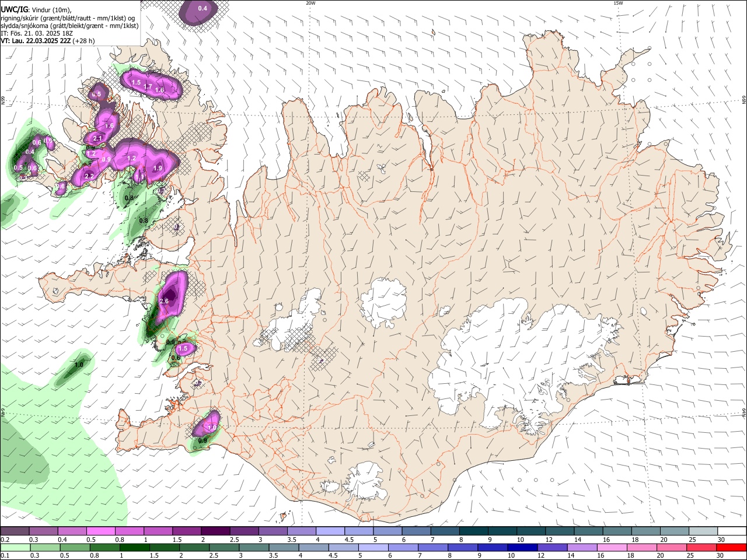Click the '1.7' value in the northern snow band
This screenshot has height=560, width=747.
pyautogui.click(x=148, y=87)
